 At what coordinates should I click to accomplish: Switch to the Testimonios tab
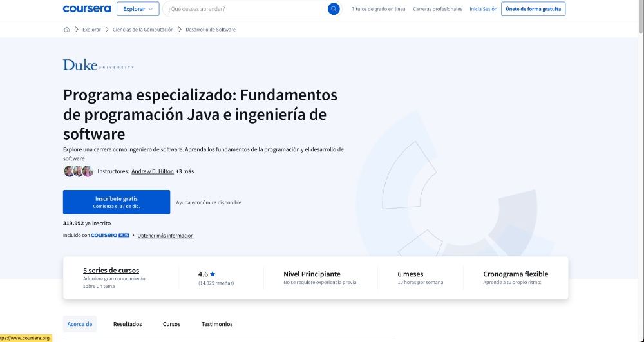point(217,324)
